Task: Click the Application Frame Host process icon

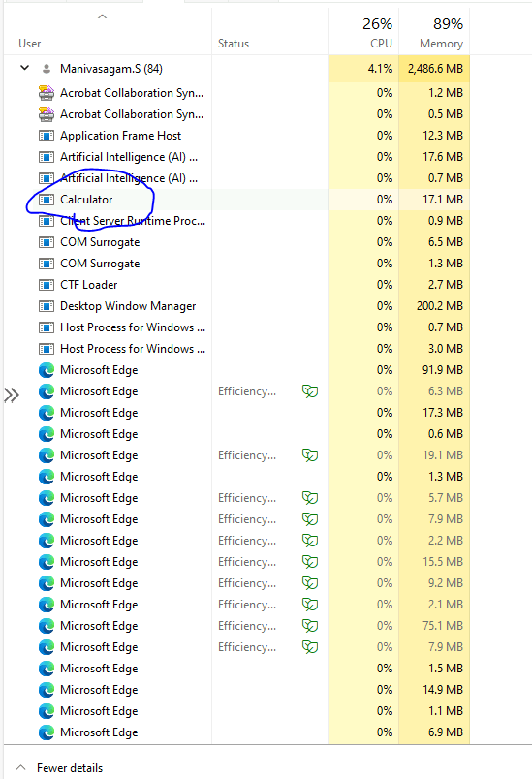Action: tap(47, 136)
